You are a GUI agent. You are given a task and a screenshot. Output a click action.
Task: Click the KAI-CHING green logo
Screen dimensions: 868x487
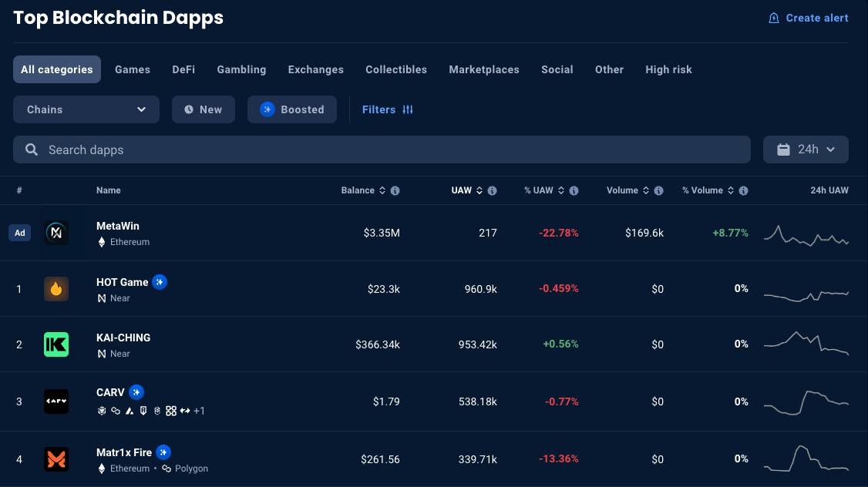56,344
